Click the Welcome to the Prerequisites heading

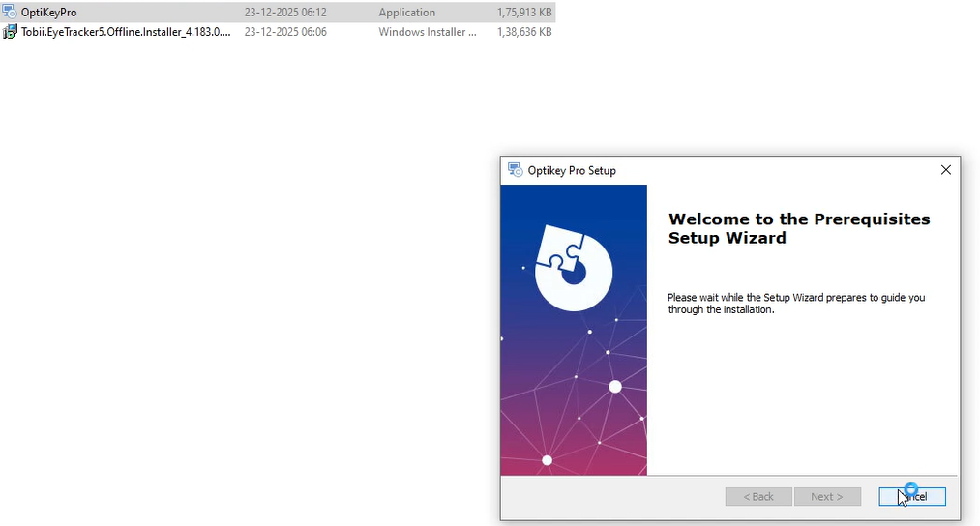[x=799, y=228]
